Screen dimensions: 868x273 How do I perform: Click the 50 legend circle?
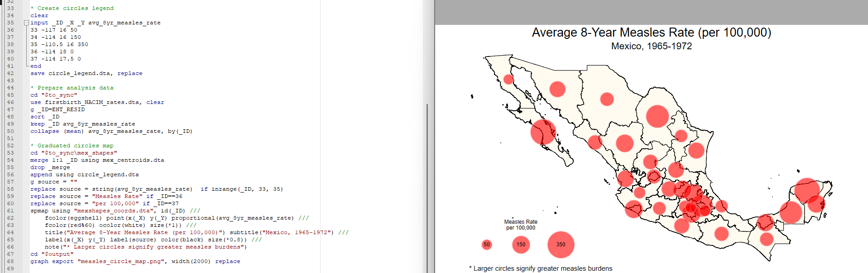[487, 245]
